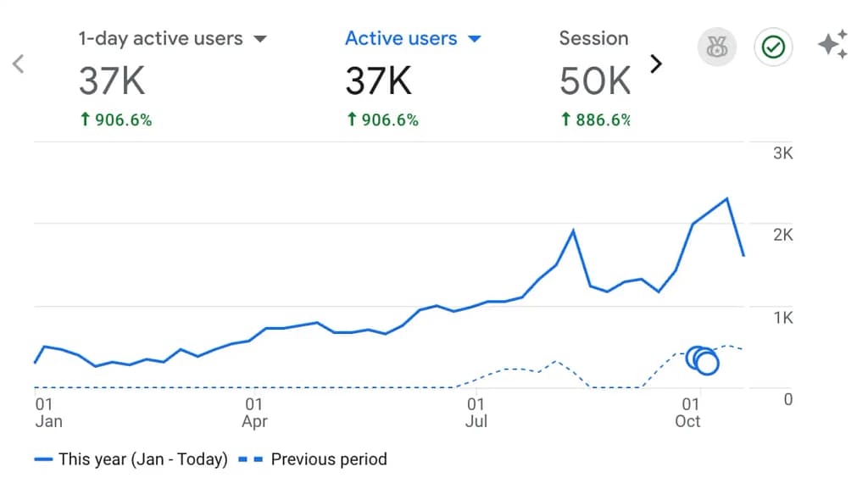Click the left chevron arrow
The height and width of the screenshot is (489, 868).
(18, 64)
